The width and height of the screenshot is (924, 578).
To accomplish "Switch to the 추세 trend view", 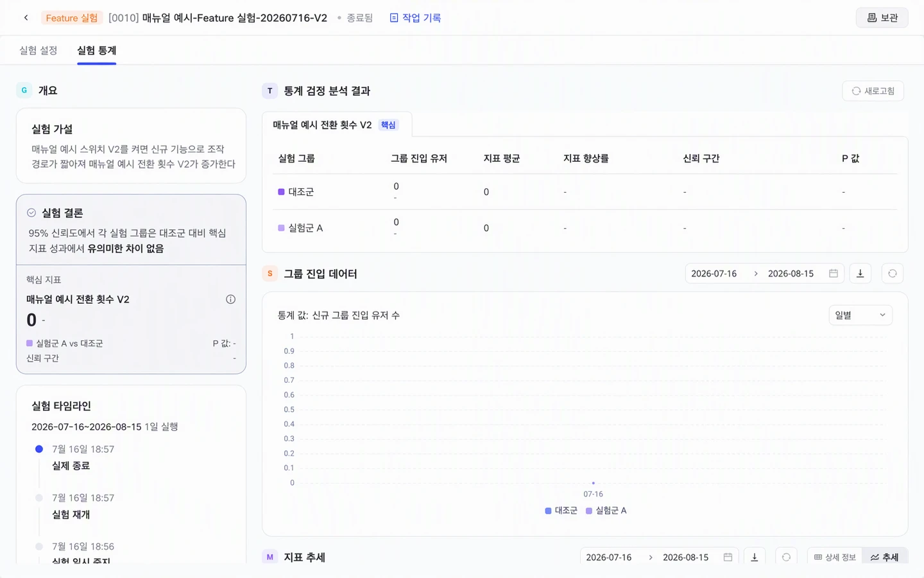I will tap(884, 557).
